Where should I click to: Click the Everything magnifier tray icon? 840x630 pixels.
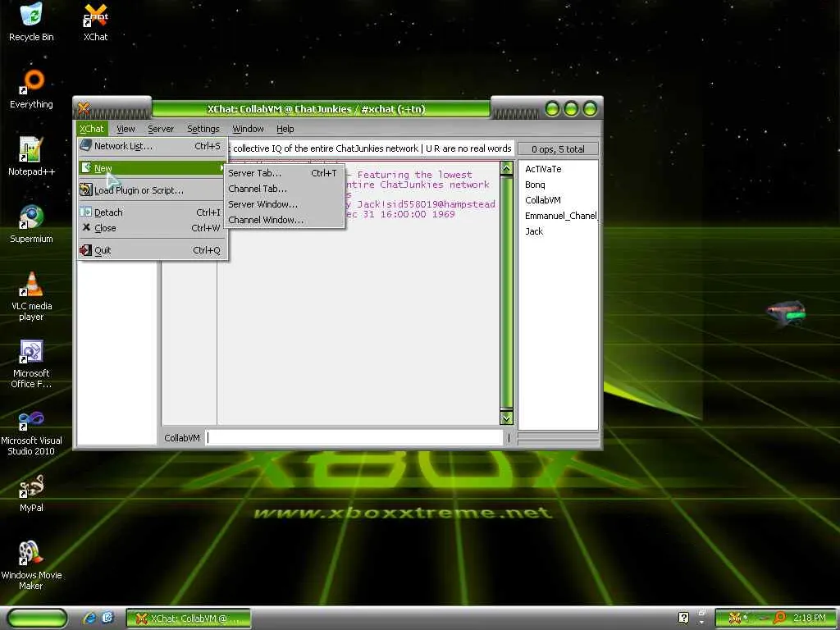coord(779,619)
